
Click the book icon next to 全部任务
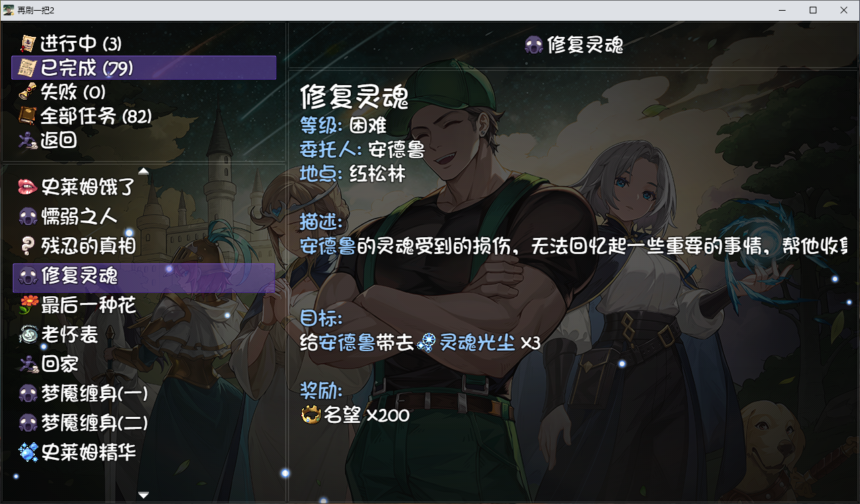28,117
